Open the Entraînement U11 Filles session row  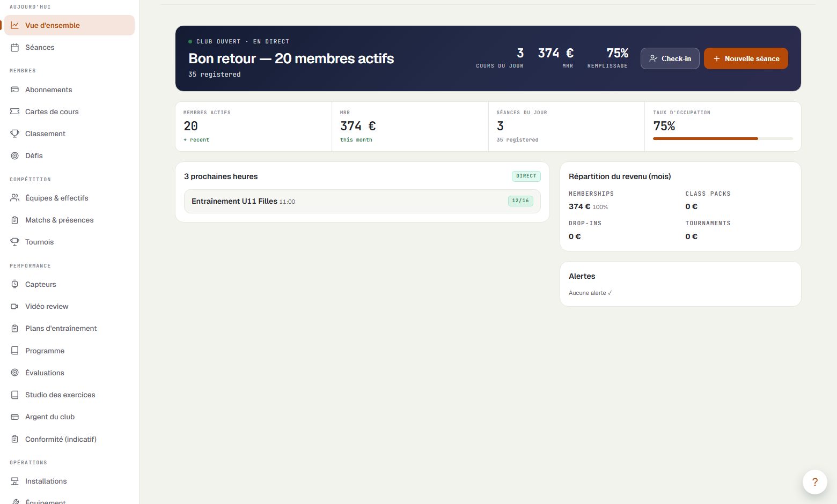[362, 202]
